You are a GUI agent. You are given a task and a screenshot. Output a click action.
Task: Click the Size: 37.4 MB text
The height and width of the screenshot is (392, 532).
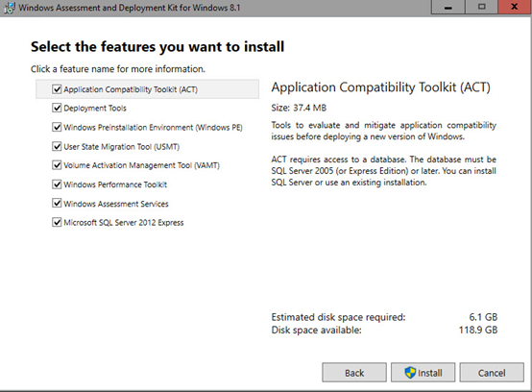point(299,108)
